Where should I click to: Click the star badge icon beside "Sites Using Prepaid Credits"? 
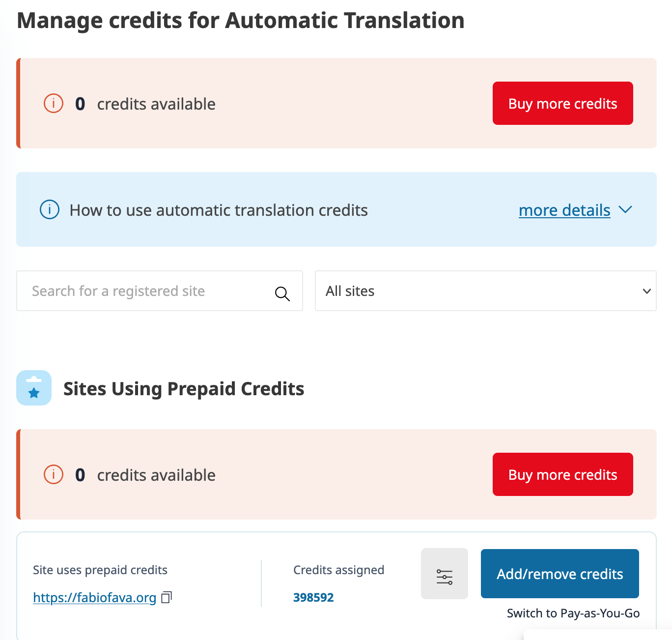(34, 388)
